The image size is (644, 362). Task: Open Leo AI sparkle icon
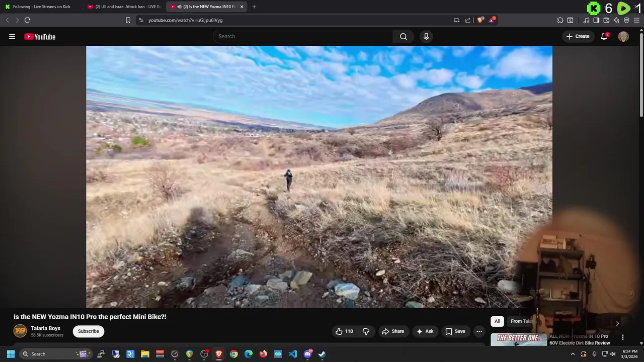pos(616,20)
